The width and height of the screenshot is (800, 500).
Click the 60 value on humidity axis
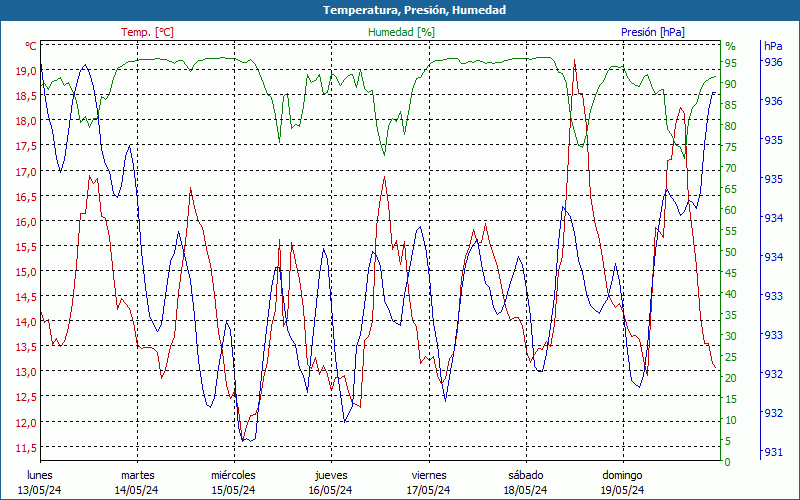click(731, 210)
